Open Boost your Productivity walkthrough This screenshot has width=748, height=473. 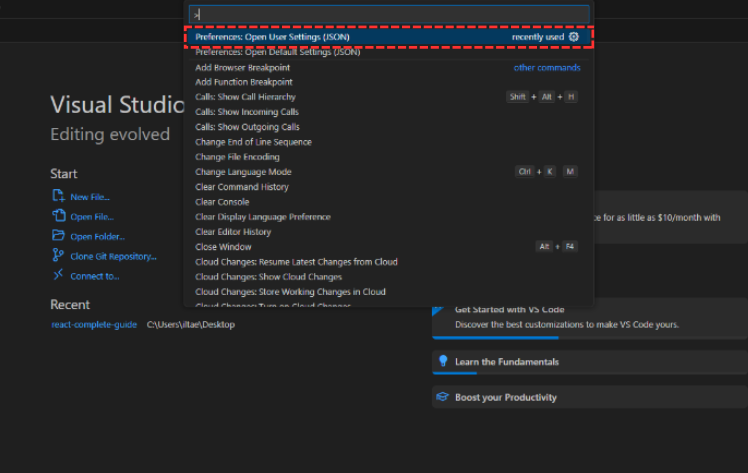coord(590,397)
